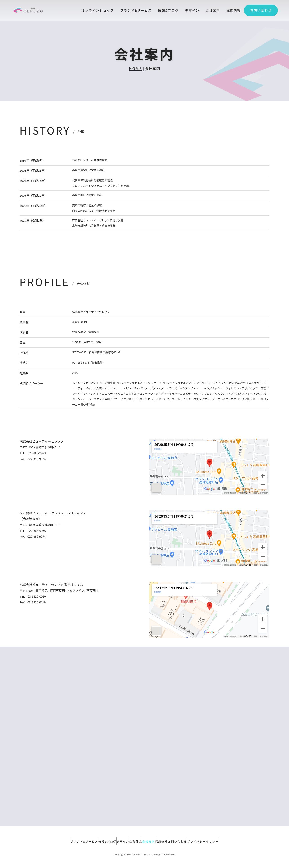Open 会社案内 in top navigation
Screen dimensions: 289x868
coord(213,10)
